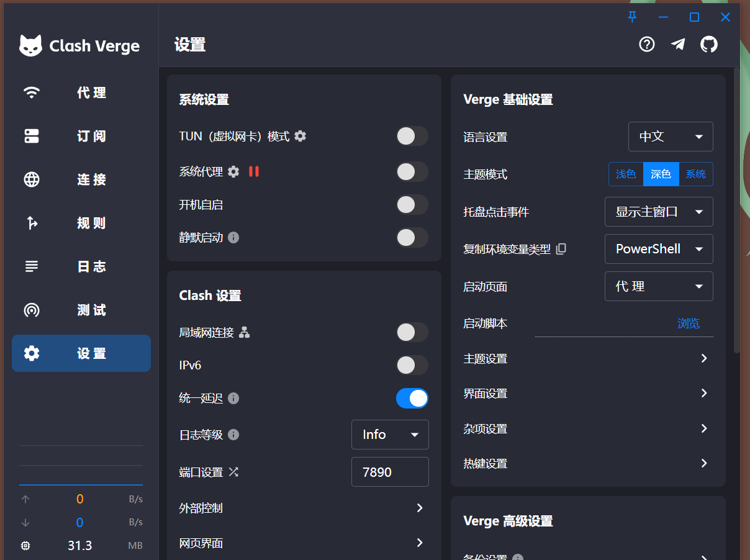Screen dimensions: 750x560
Task: Go to 规则 page in sidebar
Action: (x=81, y=223)
